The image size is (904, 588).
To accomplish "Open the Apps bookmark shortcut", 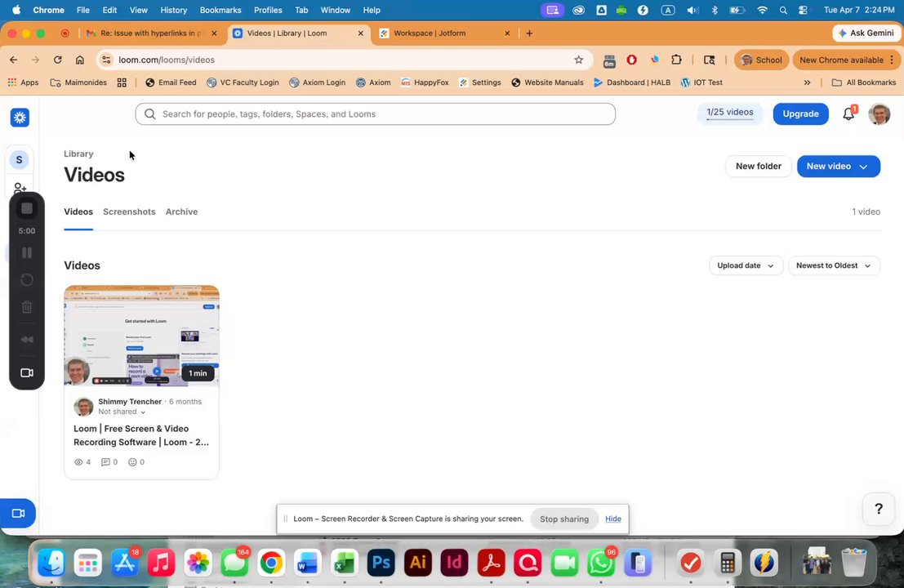I will (x=23, y=82).
